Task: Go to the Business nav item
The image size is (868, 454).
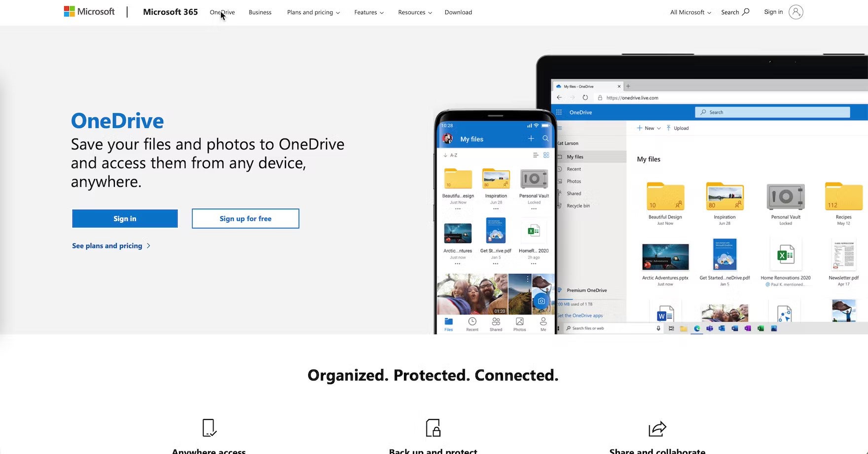Action: coord(260,12)
